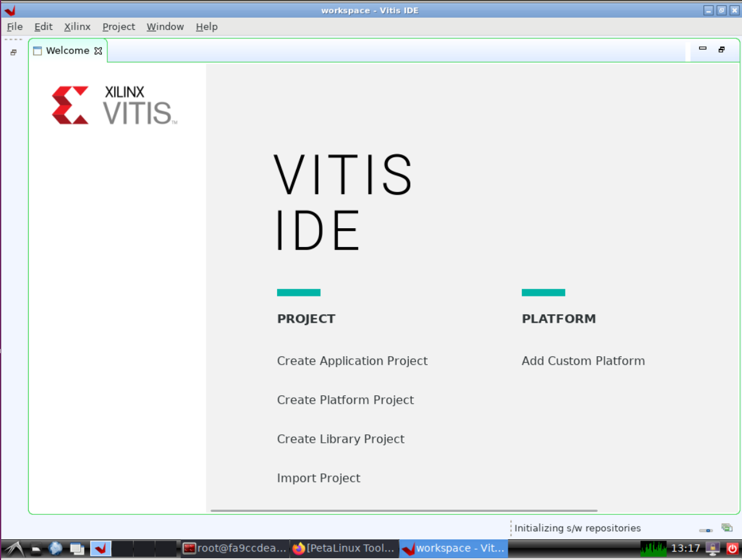
Task: Click the PROJECT heading text
Action: pyautogui.click(x=306, y=318)
